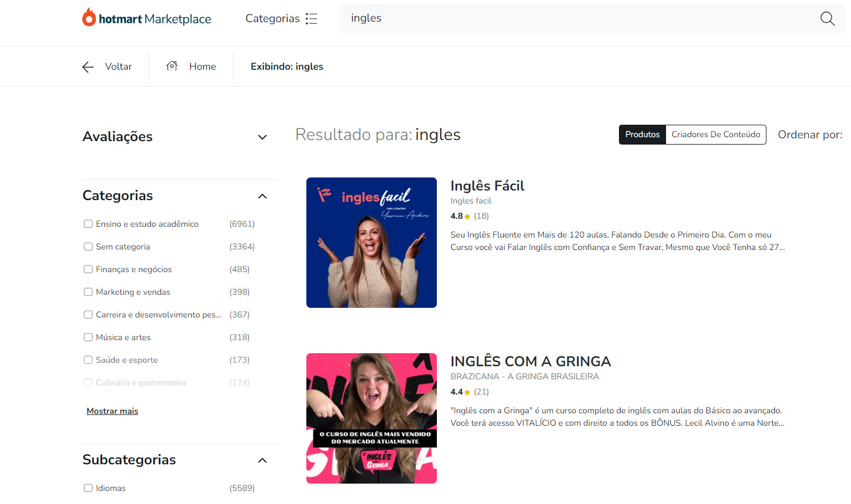
Task: Expand the Avaliações filter section
Action: [x=262, y=137]
